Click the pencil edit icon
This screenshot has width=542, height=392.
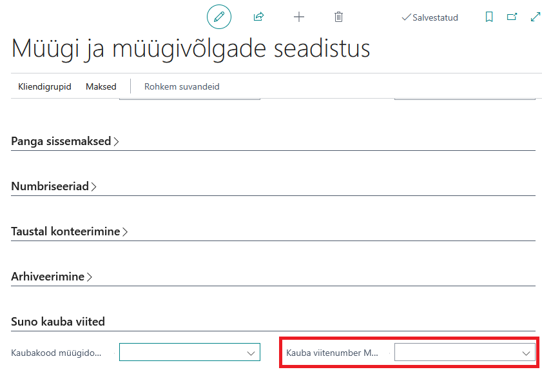219,17
